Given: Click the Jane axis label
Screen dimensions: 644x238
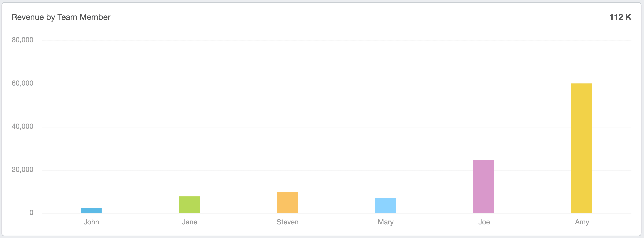Looking at the screenshot, I should 190,222.
